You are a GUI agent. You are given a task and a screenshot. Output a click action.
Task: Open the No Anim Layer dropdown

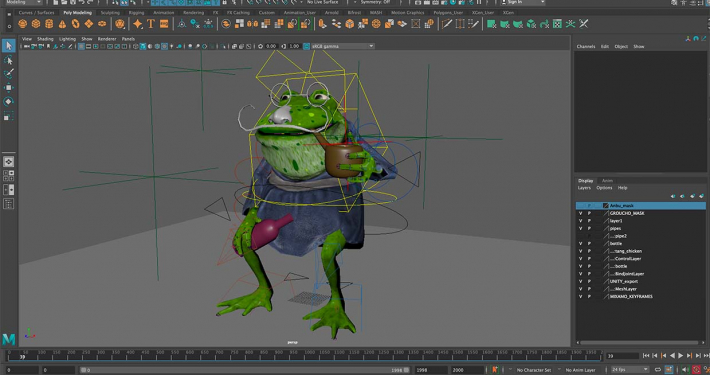[580, 370]
